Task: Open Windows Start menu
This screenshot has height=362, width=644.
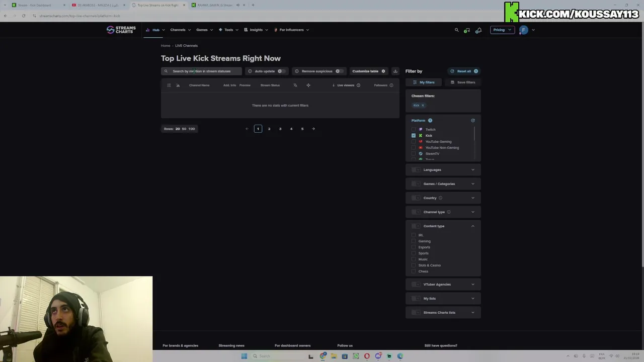Action: pyautogui.click(x=244, y=356)
